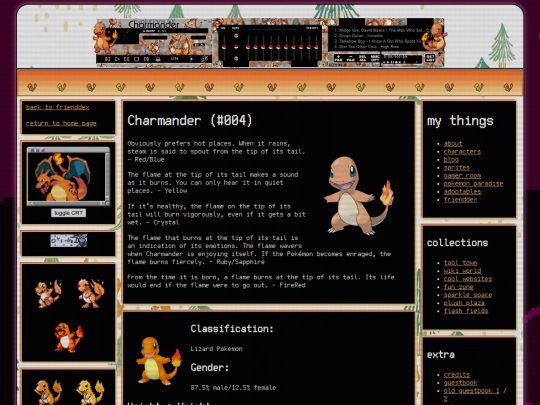Click the 'toggle CRT' button

click(x=69, y=213)
